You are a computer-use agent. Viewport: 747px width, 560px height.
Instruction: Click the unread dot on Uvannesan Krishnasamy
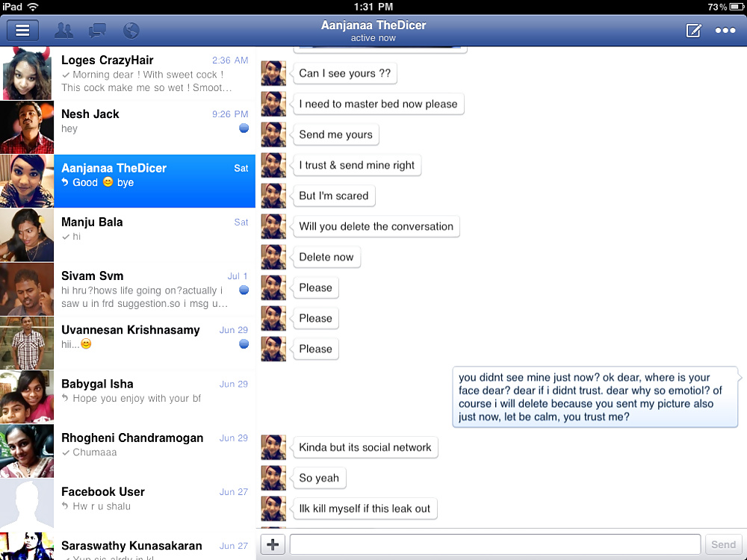(x=244, y=344)
